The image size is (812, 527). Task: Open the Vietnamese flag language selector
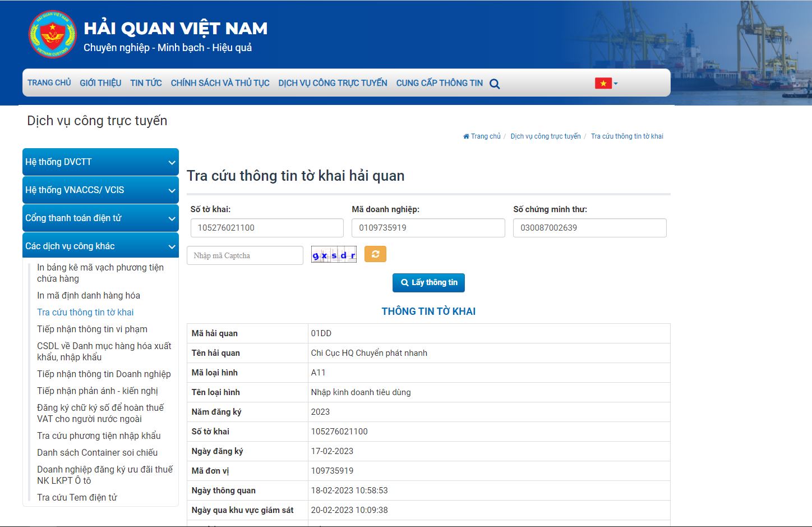tap(606, 83)
